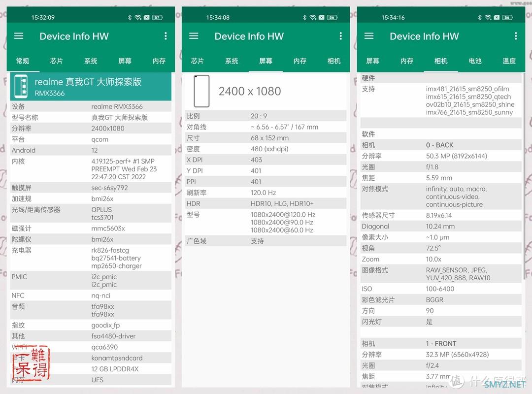Screen dimensions: 532x394
Task: Open hamburger menu in 15:34:08 screen
Action: tap(194, 36)
